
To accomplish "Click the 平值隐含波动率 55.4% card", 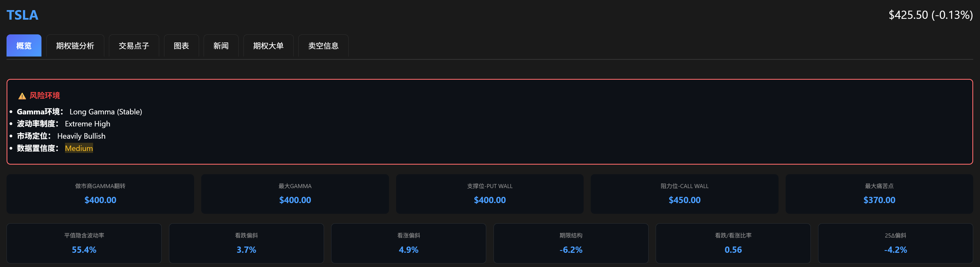I will 84,244.
